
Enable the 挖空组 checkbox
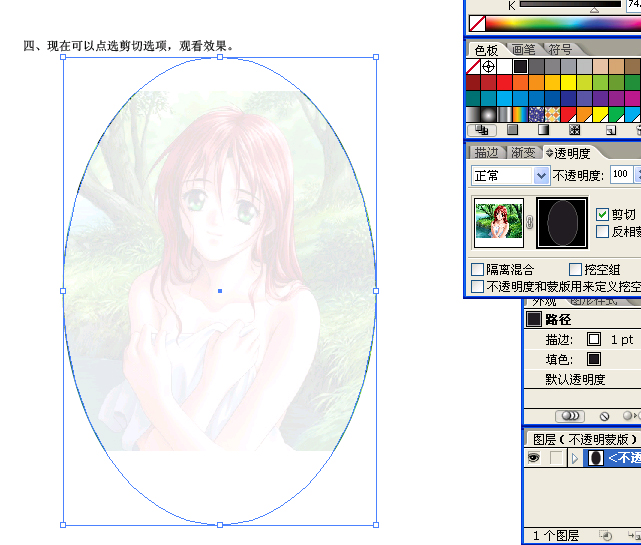575,269
